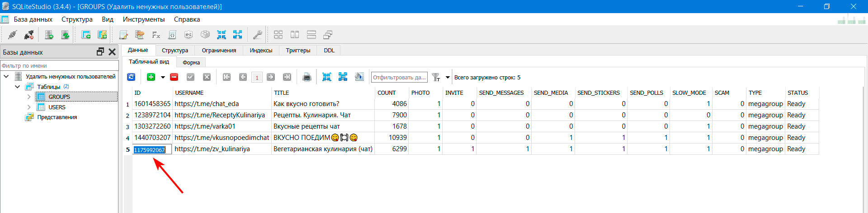Open the 'База данных' menu

tap(33, 19)
